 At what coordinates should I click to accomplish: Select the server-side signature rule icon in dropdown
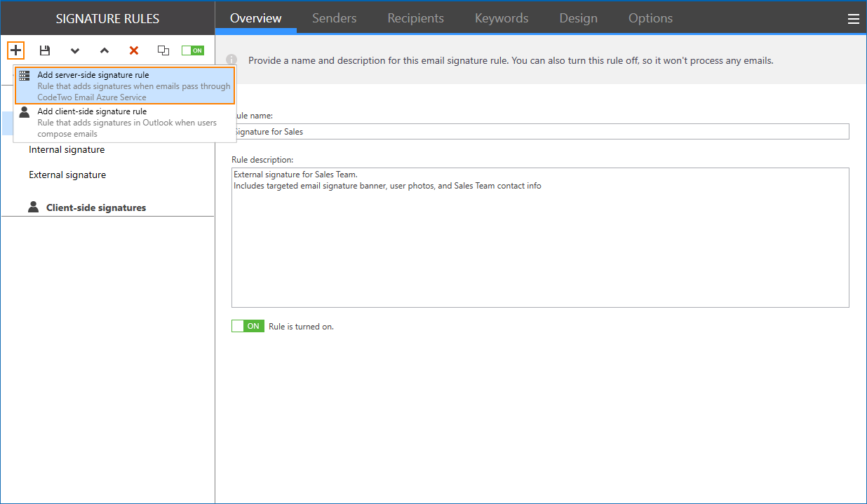click(x=24, y=75)
